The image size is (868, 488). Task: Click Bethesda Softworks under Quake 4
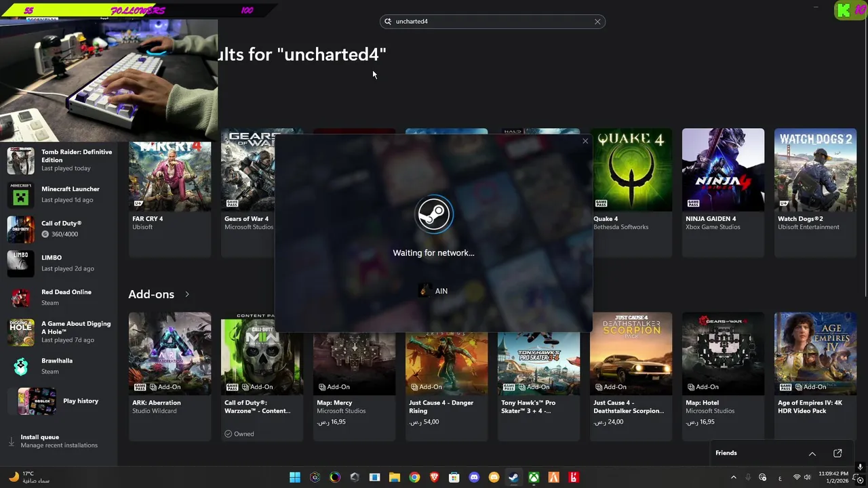pos(620,227)
